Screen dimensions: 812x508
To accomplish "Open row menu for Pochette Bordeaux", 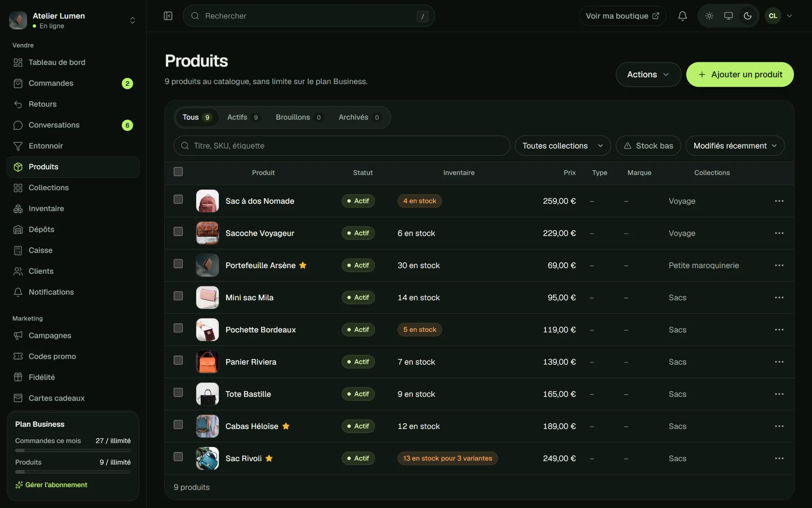I will pyautogui.click(x=779, y=330).
